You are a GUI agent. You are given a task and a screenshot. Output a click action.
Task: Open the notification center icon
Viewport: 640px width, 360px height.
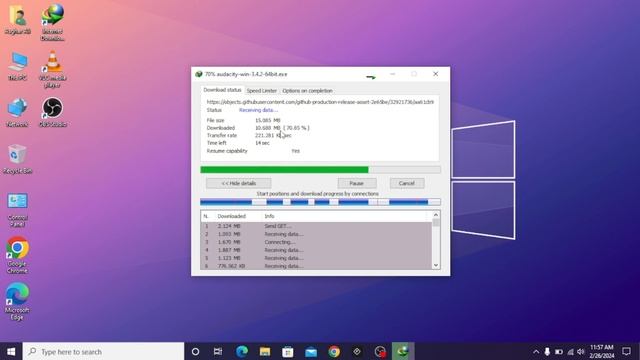click(x=627, y=351)
